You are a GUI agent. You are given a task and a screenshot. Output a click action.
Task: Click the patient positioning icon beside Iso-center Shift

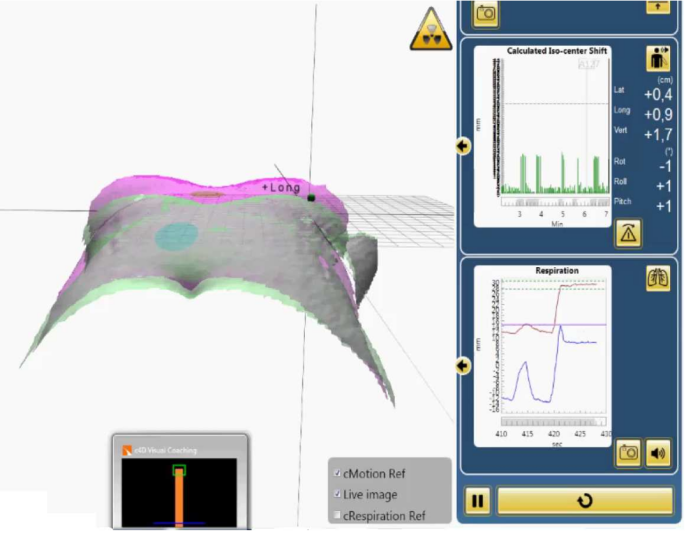point(659,58)
